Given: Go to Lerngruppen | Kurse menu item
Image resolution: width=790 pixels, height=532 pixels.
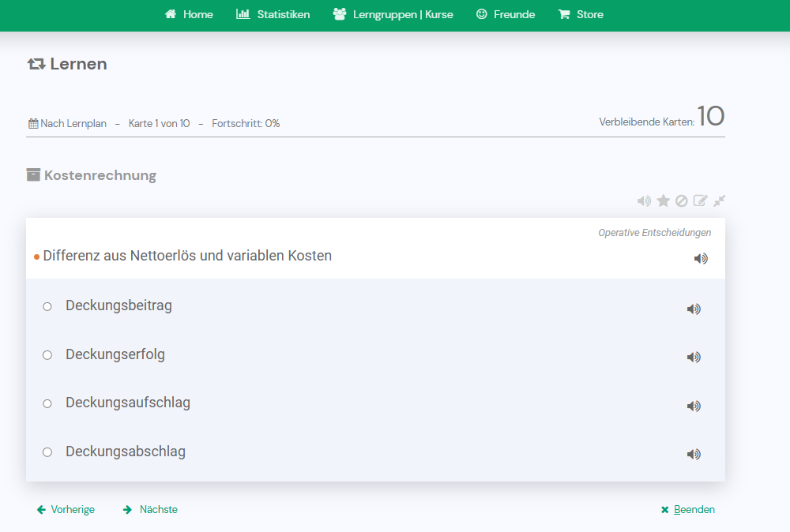Looking at the screenshot, I should click(x=393, y=14).
